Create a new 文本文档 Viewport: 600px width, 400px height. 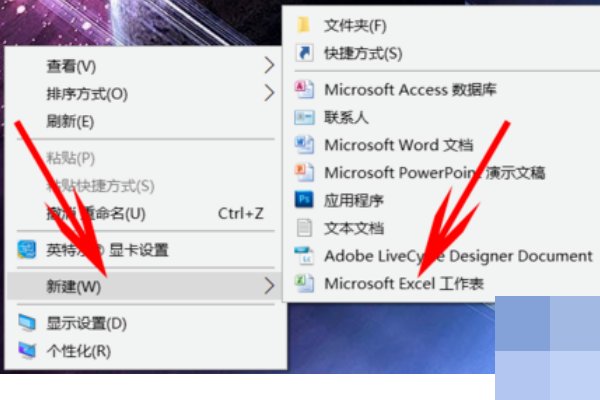pyautogui.click(x=444, y=228)
